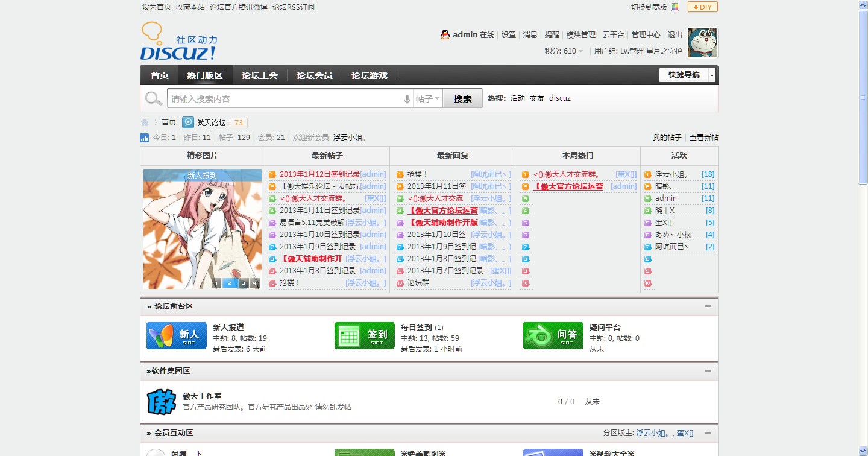868x456 pixels.
Task: Open the 我的帖子 link
Action: pos(667,138)
